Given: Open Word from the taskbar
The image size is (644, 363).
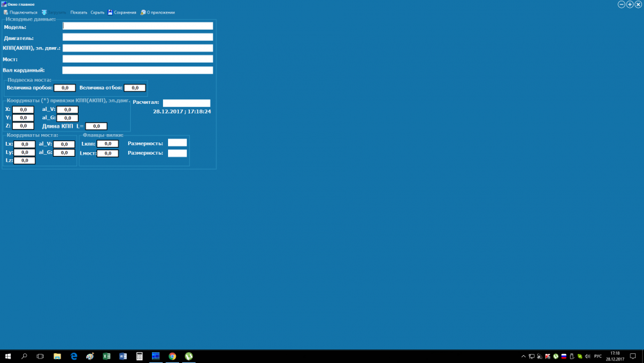Looking at the screenshot, I should [123, 356].
